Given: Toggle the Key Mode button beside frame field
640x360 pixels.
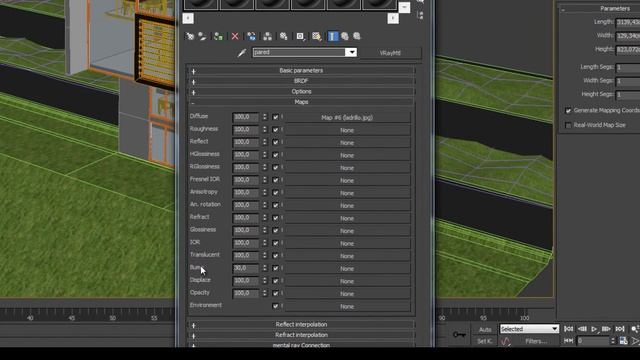Looking at the screenshot, I should pos(568,340).
